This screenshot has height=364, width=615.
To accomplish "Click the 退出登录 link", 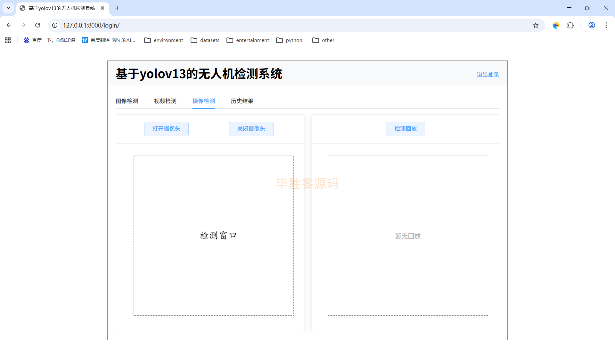I will coord(488,75).
